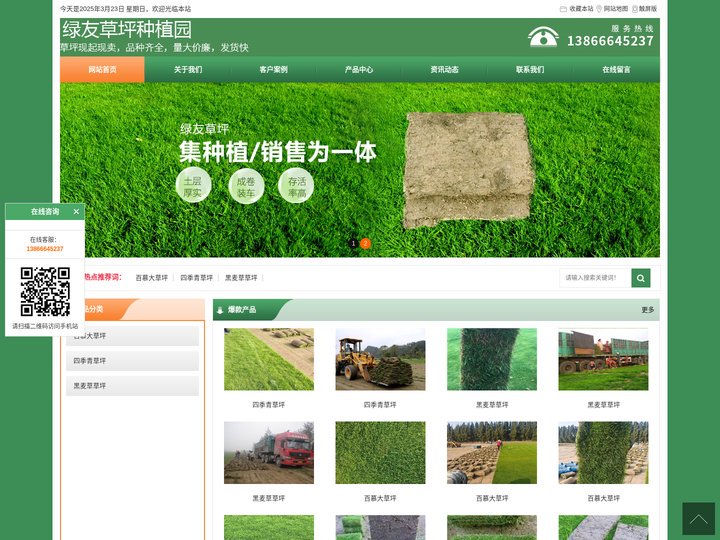Click the 触屏版 mobile phone icon

tap(635, 9)
